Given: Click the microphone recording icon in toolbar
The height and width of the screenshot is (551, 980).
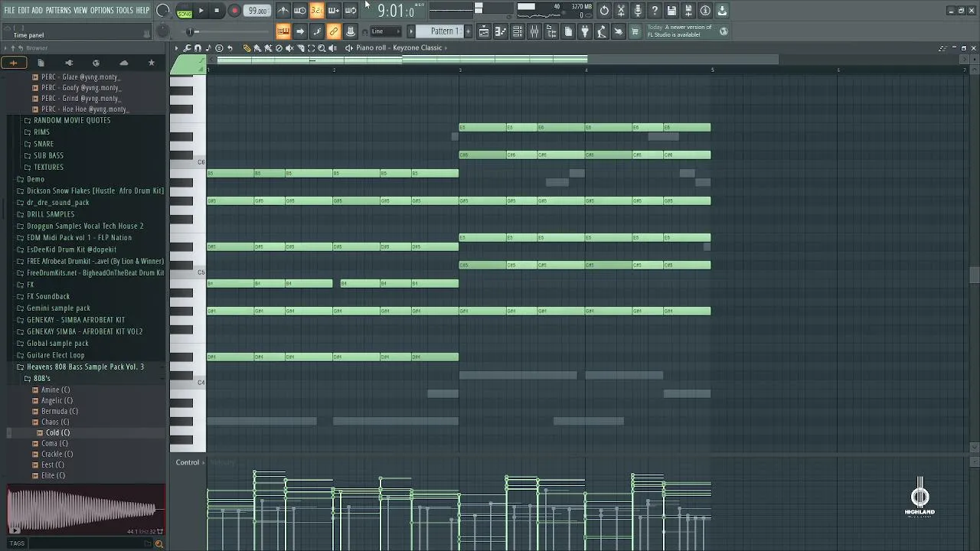Looking at the screenshot, I should tap(638, 11).
